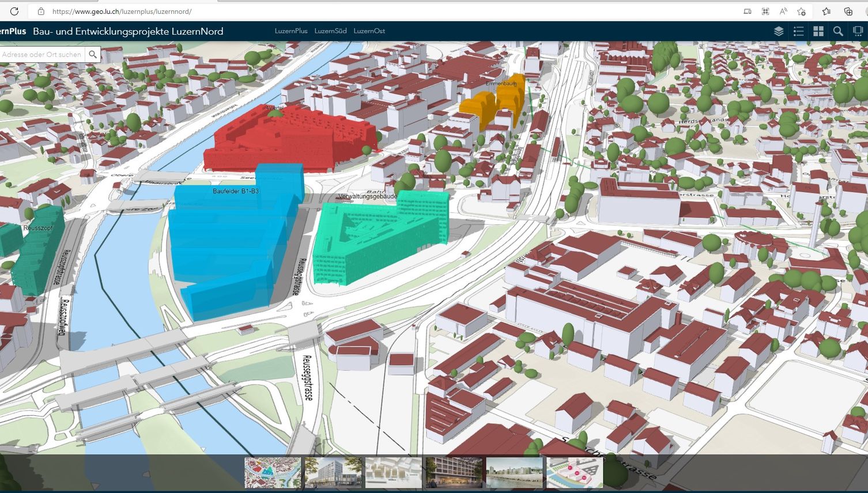Click the Verwaltungsgebäude map label
This screenshot has height=493, width=868.
click(368, 196)
